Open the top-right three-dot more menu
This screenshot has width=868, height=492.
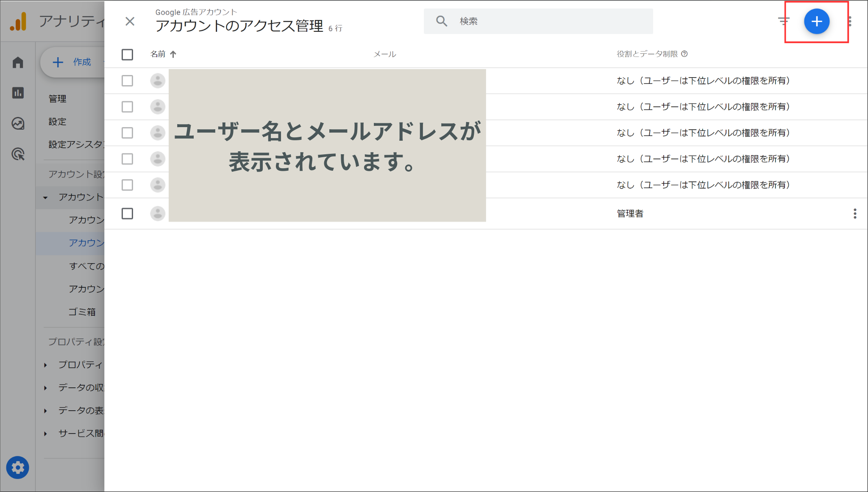pos(850,21)
